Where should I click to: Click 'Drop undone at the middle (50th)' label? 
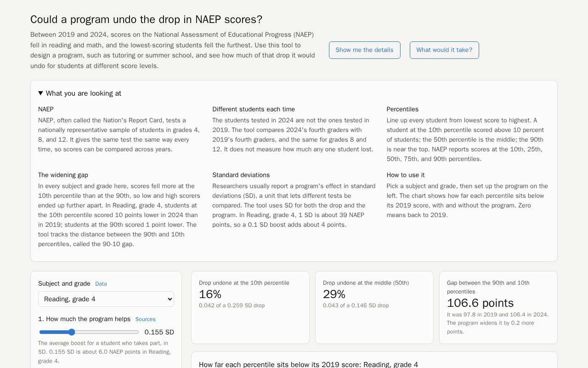(x=366, y=283)
